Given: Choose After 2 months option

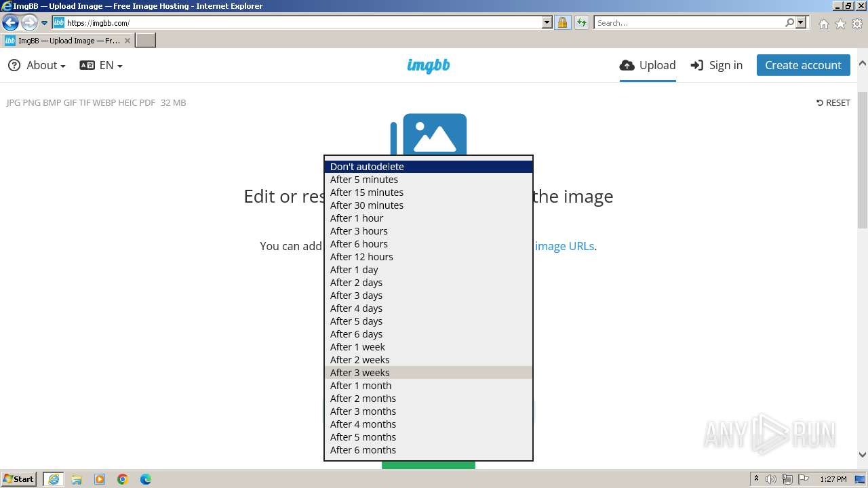Looking at the screenshot, I should click(x=429, y=399).
